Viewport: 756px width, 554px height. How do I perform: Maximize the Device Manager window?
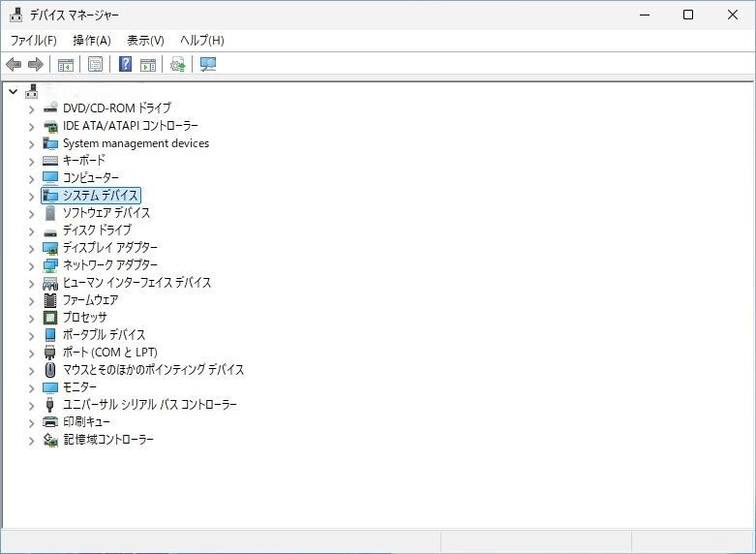click(x=688, y=15)
